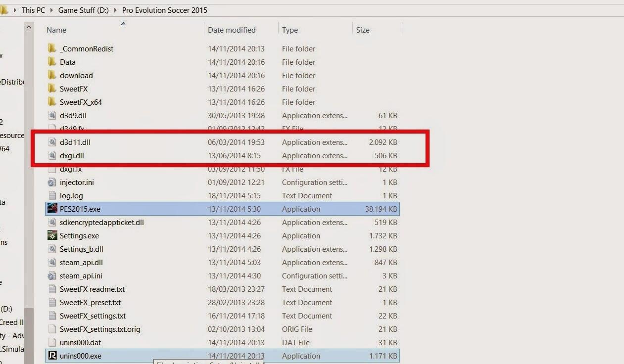Go to Game Stuff (D:) in breadcrumb
624x364 pixels.
pyautogui.click(x=84, y=10)
